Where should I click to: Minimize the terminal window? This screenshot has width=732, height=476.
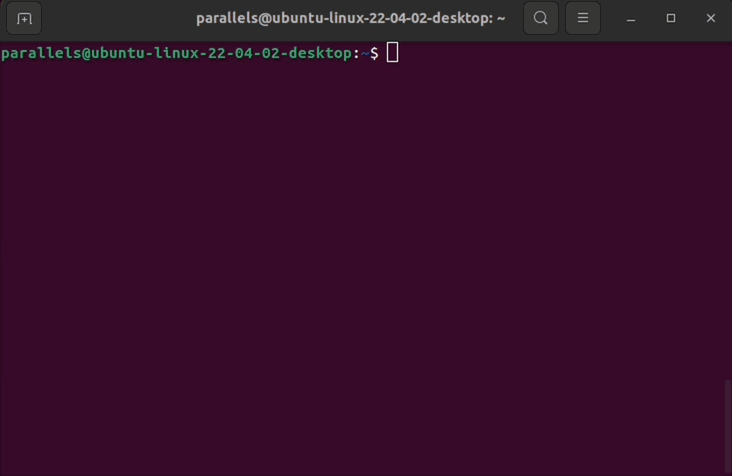[631, 18]
